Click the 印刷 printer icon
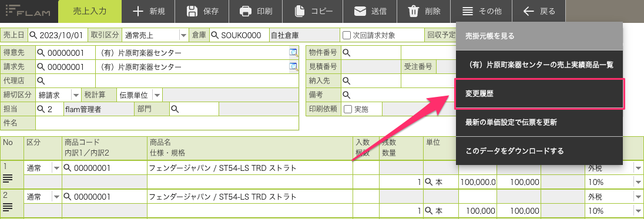644x219 pixels. coord(246,12)
